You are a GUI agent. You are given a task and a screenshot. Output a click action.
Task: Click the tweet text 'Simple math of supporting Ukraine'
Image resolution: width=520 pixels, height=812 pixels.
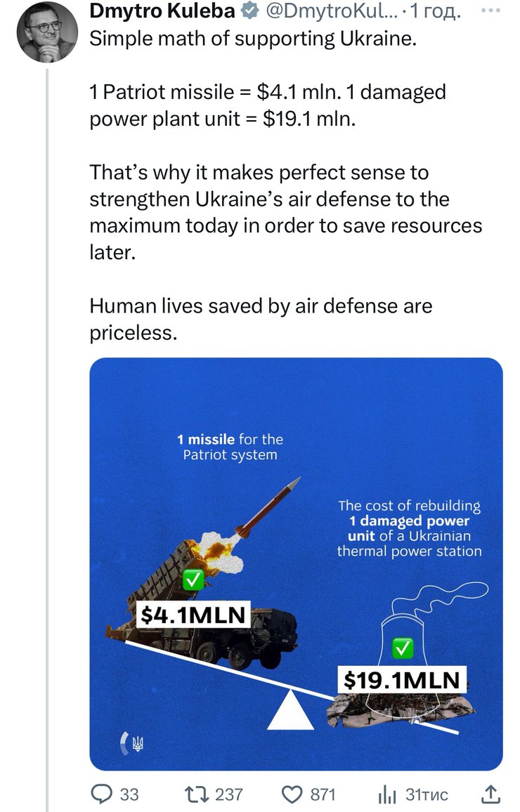[253, 39]
